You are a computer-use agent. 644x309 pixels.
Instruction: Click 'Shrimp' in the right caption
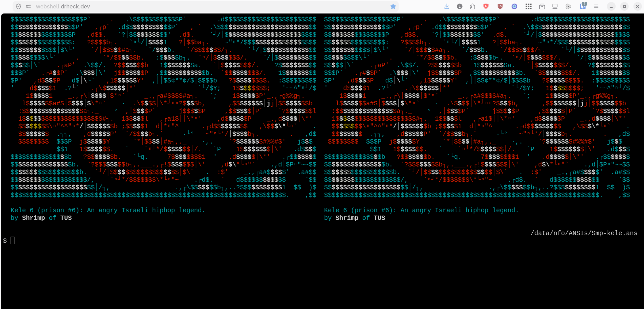point(347,218)
